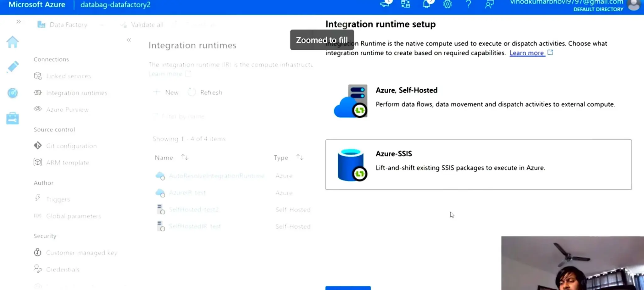
Task: Open ARM template section
Action: (68, 163)
